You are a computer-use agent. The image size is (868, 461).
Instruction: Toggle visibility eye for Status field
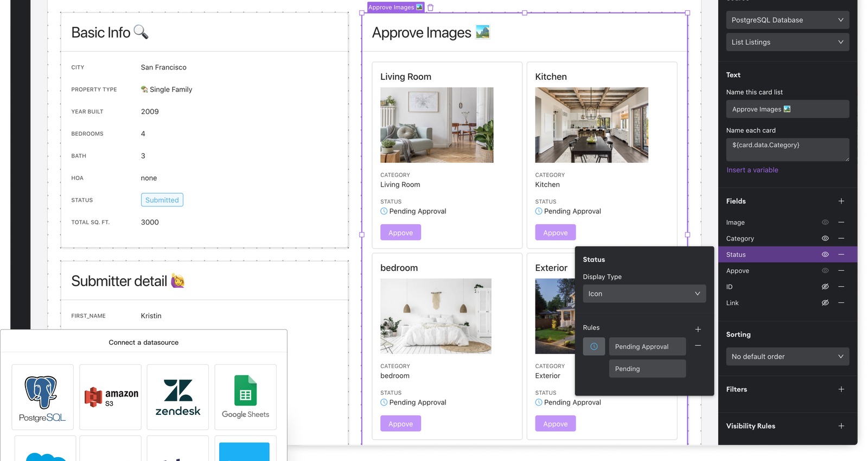click(x=825, y=255)
